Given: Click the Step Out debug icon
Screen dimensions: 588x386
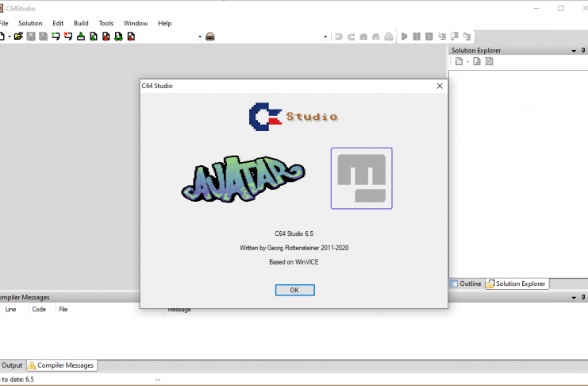Looking at the screenshot, I should point(467,37).
